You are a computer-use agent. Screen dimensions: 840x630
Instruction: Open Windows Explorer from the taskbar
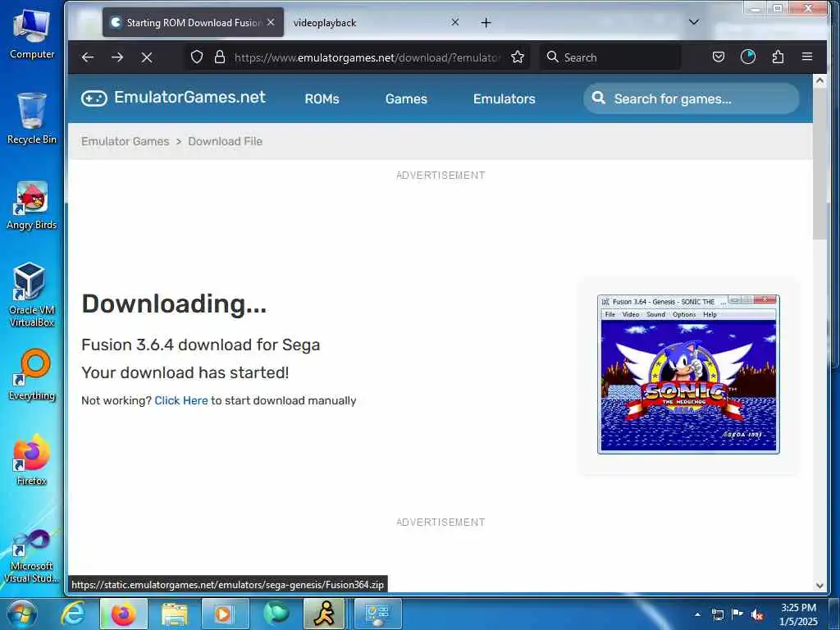(174, 614)
